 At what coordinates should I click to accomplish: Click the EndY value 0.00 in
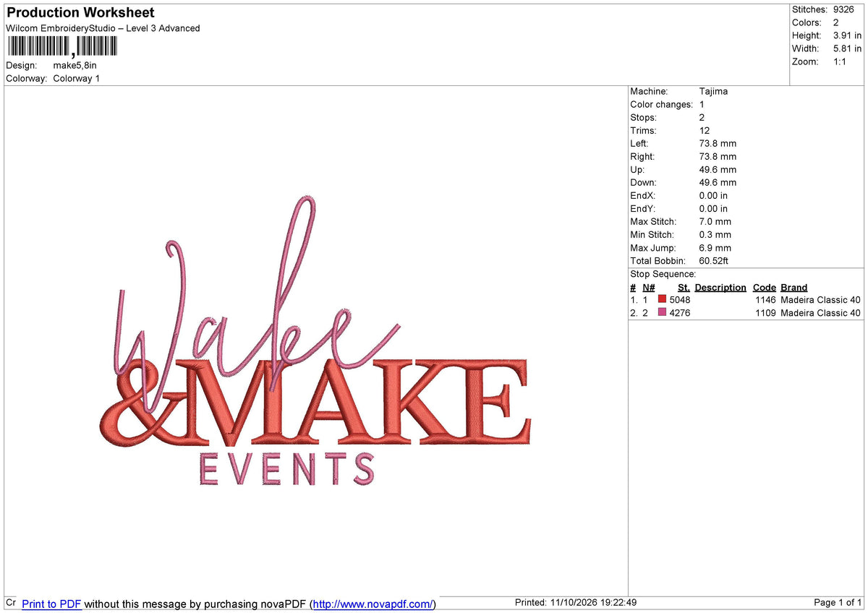[714, 209]
